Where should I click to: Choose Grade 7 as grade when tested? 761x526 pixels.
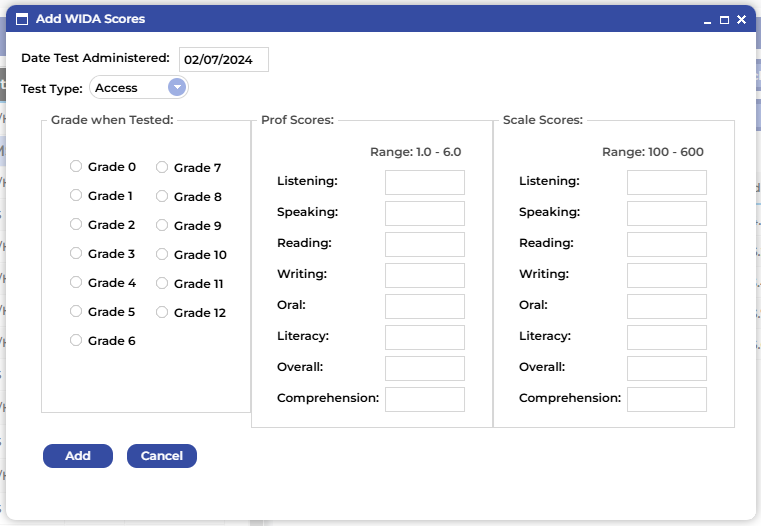162,168
